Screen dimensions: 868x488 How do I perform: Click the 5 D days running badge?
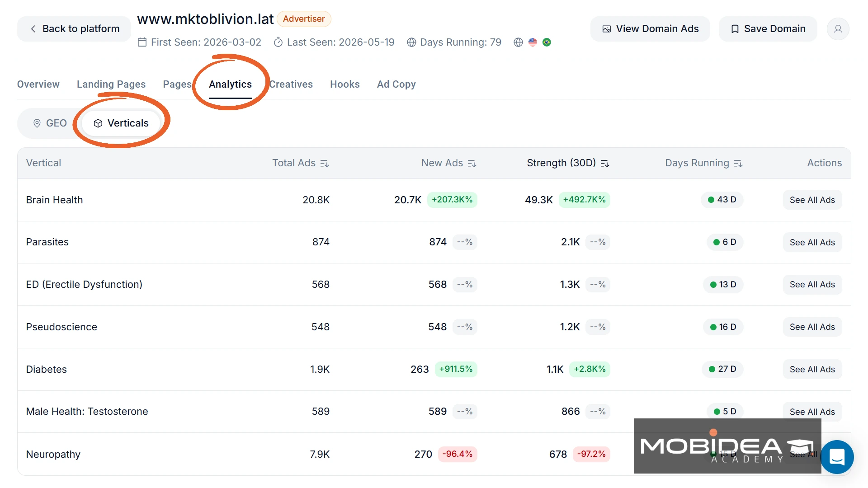pyautogui.click(x=725, y=411)
